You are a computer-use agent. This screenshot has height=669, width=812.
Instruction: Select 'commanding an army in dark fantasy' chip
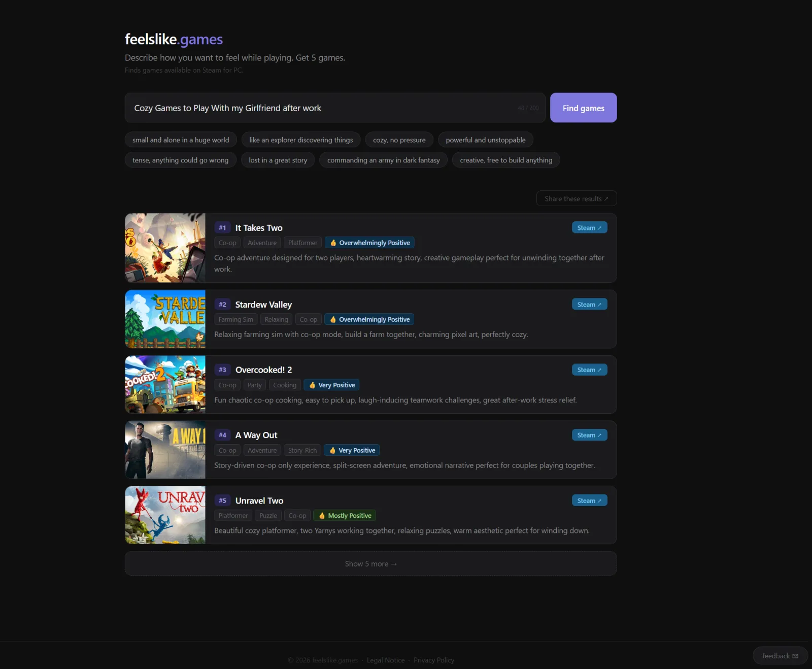(384, 160)
